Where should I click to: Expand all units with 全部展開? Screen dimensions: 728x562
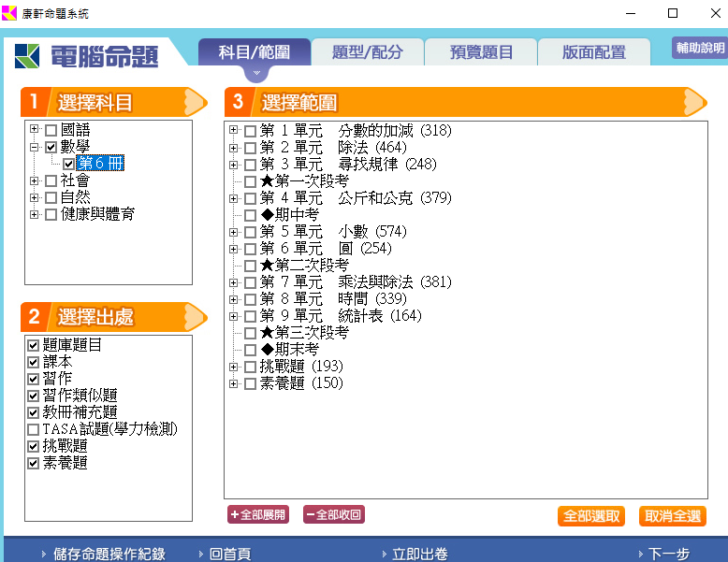point(258,515)
